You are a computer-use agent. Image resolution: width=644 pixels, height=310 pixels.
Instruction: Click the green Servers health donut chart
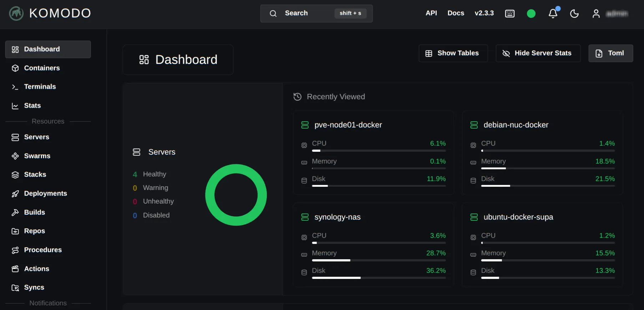point(236,195)
